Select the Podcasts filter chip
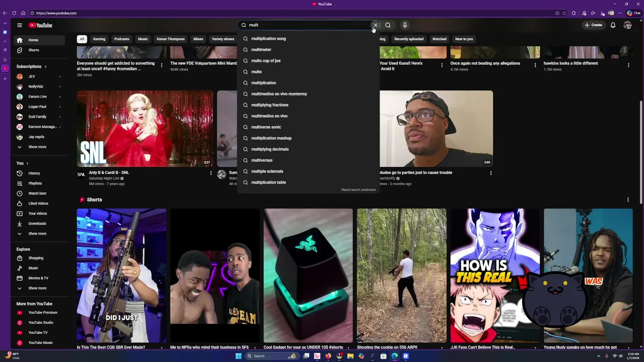This screenshot has height=362, width=644. click(122, 39)
